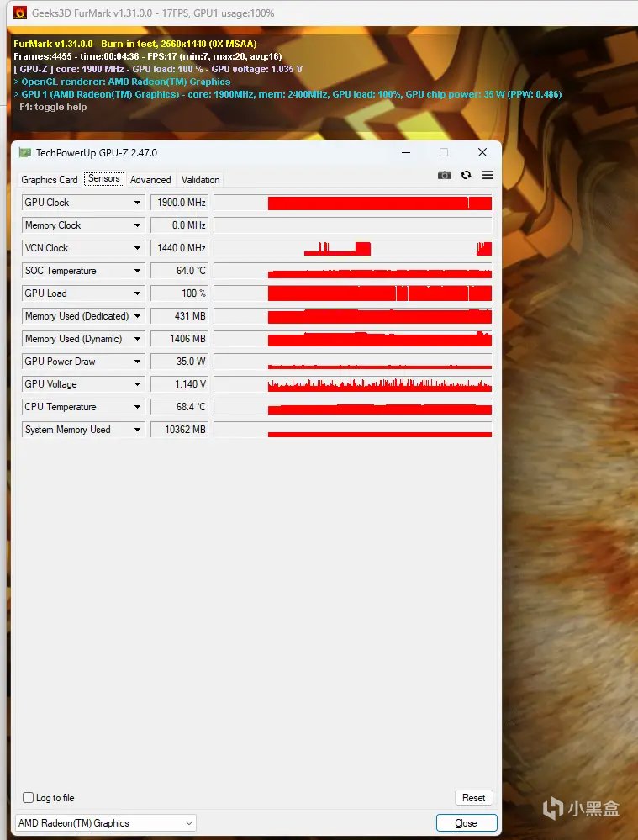
Task: Click the VCN Clock history graph
Action: coord(352,248)
